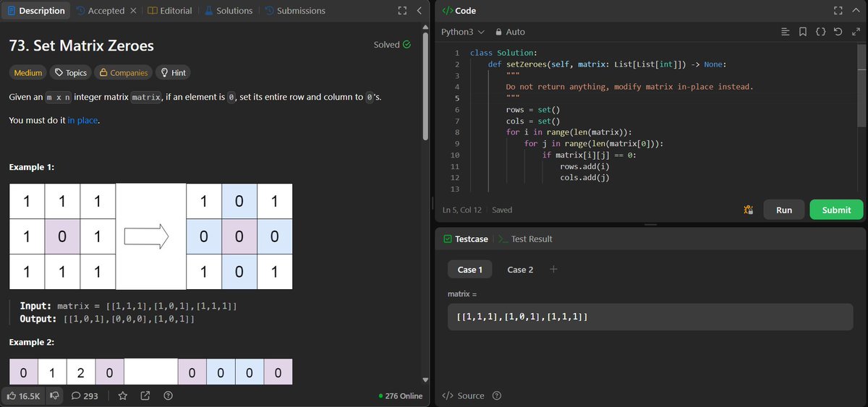The height and width of the screenshot is (407, 868).
Task: Star this problem to add to favorites
Action: pyautogui.click(x=123, y=395)
